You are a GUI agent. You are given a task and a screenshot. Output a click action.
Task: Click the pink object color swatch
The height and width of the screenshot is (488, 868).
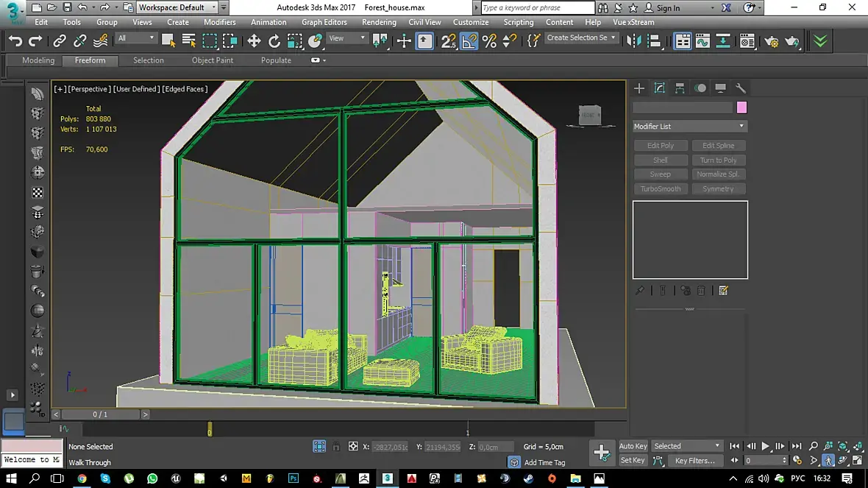click(x=741, y=108)
